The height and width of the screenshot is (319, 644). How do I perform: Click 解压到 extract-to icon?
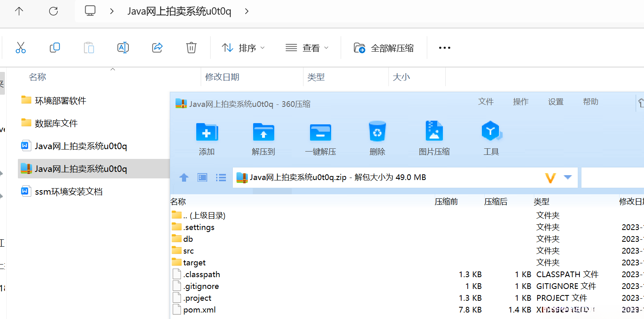(263, 132)
